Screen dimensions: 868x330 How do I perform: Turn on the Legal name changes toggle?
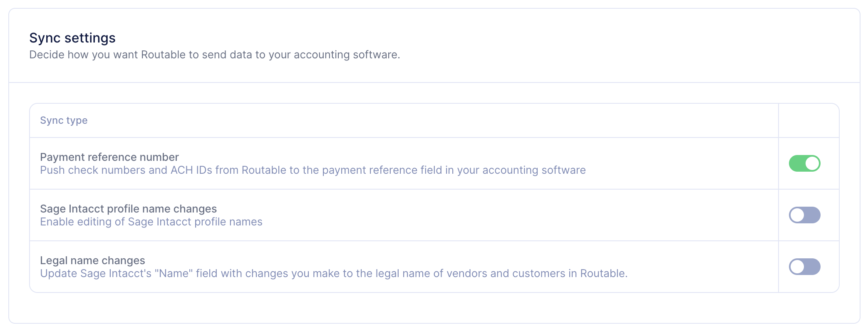coord(804,267)
